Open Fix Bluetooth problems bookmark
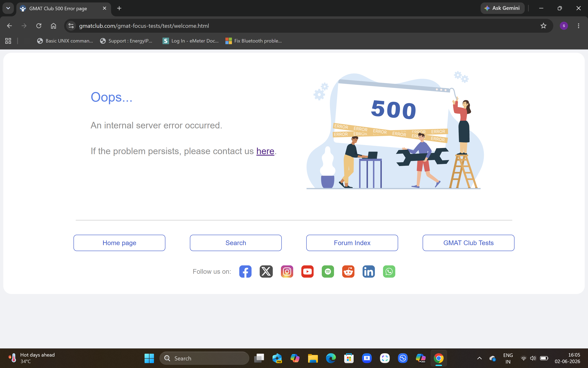 254,41
